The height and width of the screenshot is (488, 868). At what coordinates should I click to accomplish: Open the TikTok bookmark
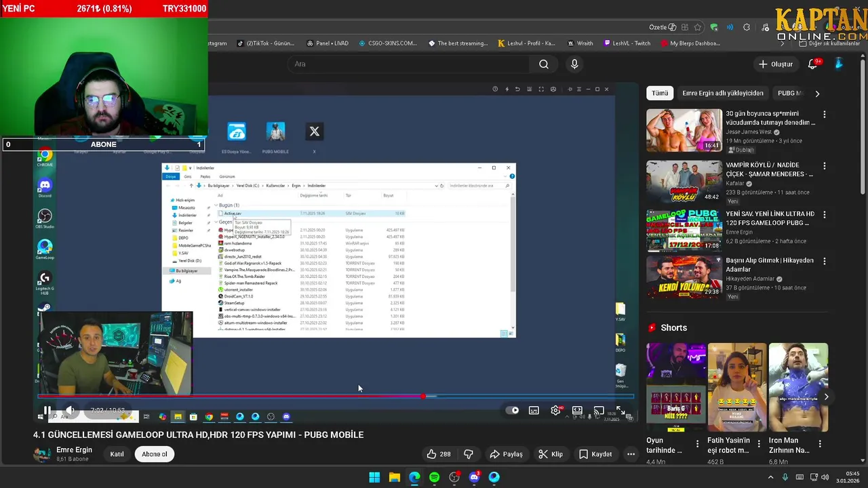coord(266,43)
